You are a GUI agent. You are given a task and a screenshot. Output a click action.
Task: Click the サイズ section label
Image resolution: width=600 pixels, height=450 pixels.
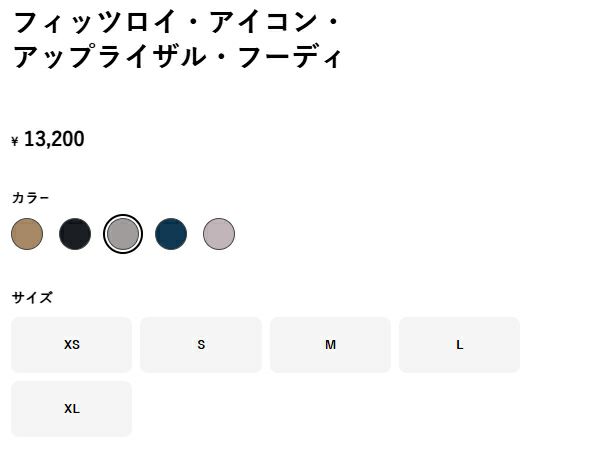[32, 297]
